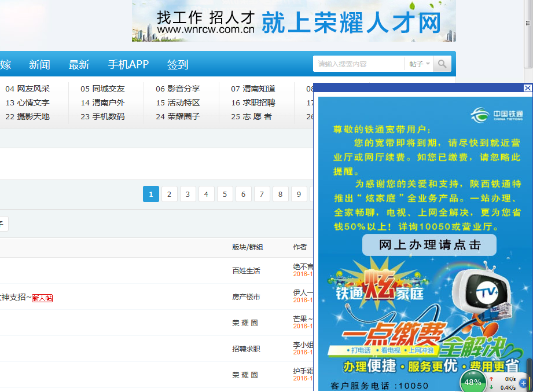
Task: Click the page vertical scrollbar thumb
Action: tap(528, 33)
